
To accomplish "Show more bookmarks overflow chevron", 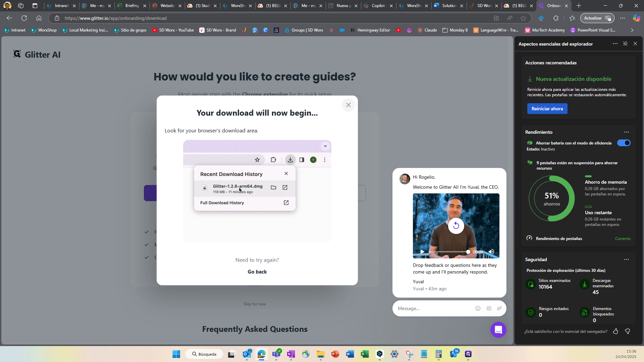I will (632, 30).
